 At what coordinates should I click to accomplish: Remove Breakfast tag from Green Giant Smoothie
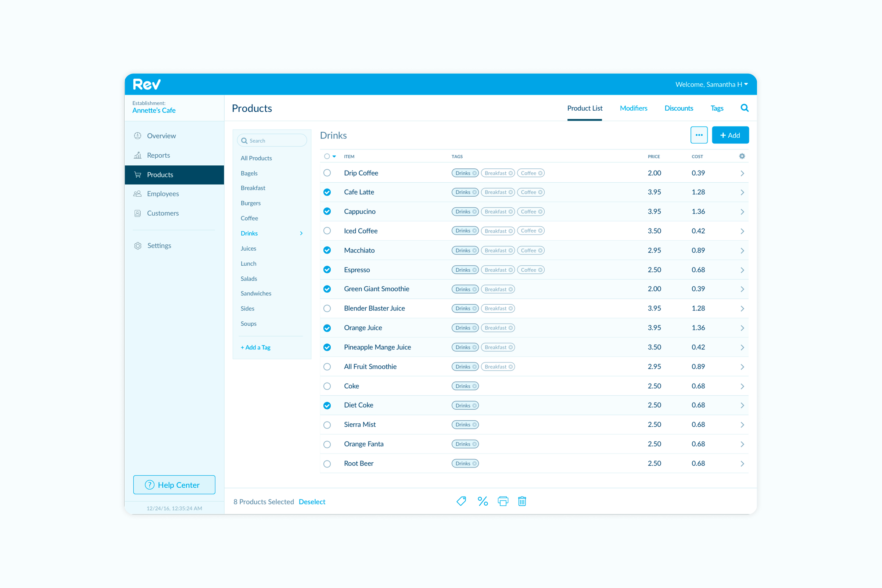coord(510,289)
